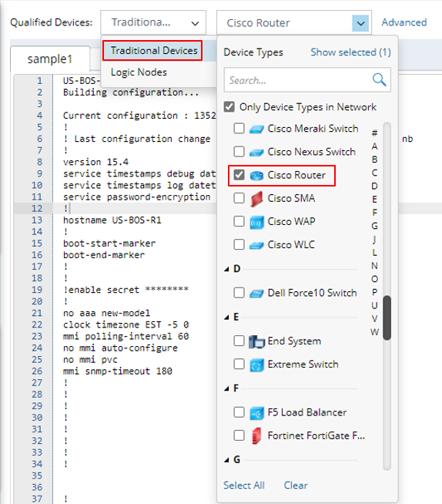Open the Advanced link
This screenshot has height=504, width=442.
[404, 22]
